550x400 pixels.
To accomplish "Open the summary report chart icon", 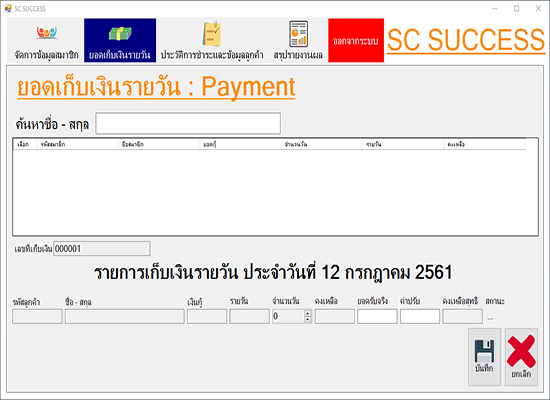I will (299, 34).
